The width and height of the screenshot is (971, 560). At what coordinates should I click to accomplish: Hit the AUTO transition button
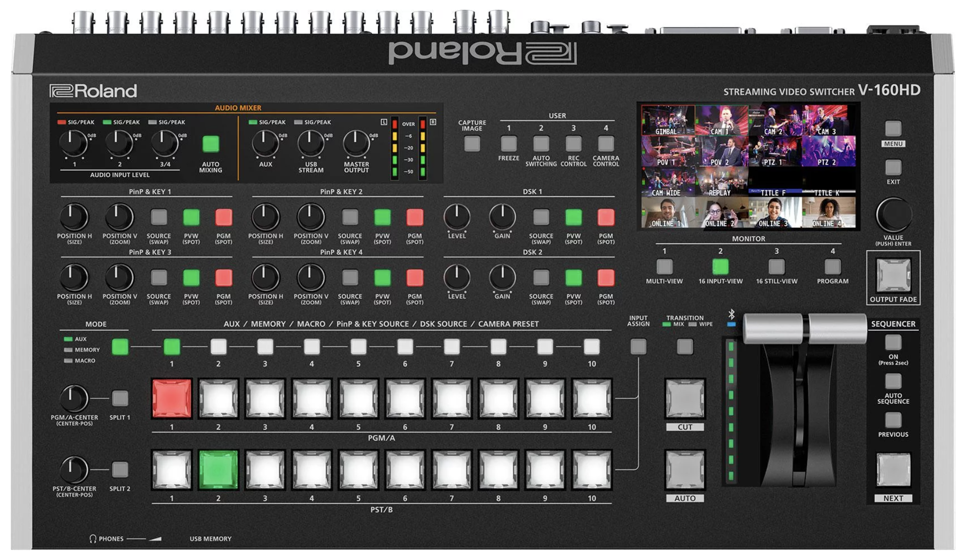pos(685,470)
